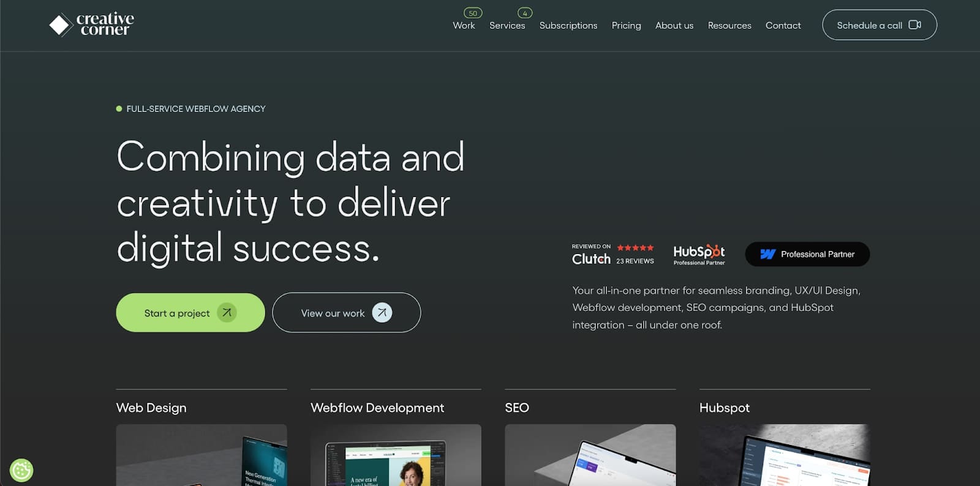The image size is (980, 486).
Task: Click the arrow icon in Start a project
Action: click(227, 313)
